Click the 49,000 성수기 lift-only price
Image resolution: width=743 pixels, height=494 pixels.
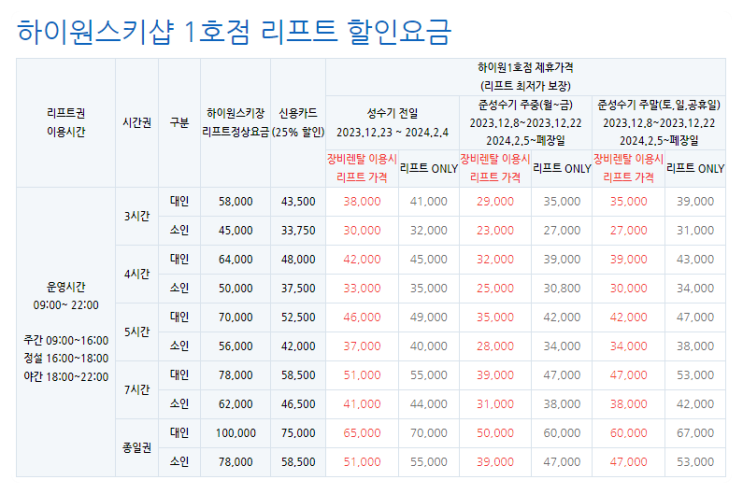(429, 317)
